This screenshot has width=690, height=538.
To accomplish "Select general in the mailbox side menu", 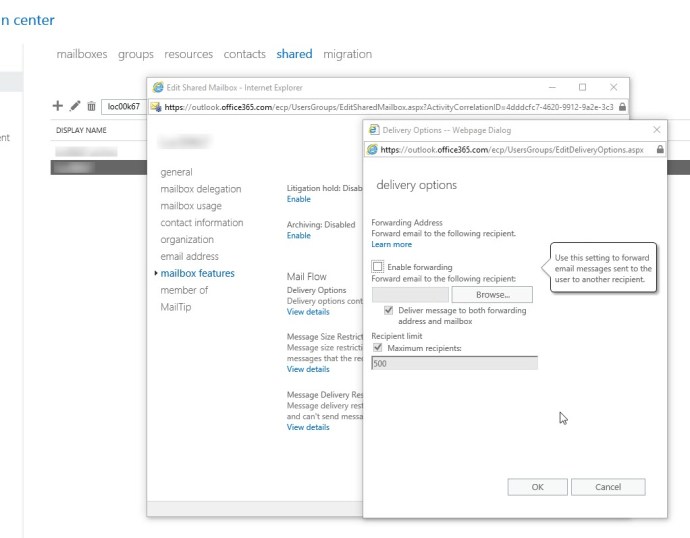I will coord(176,172).
